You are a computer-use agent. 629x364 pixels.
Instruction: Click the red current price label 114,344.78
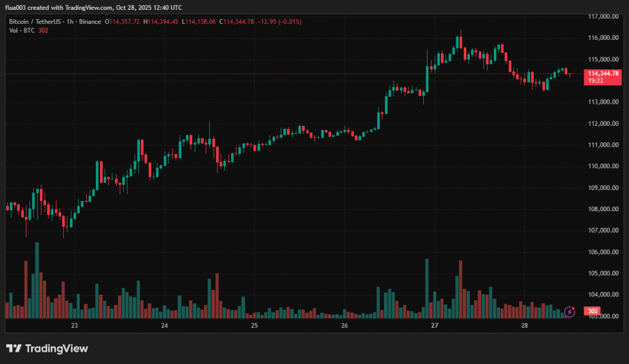point(603,73)
